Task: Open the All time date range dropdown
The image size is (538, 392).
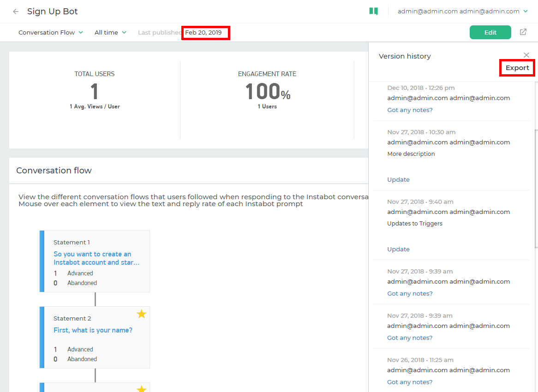Action: (x=110, y=33)
